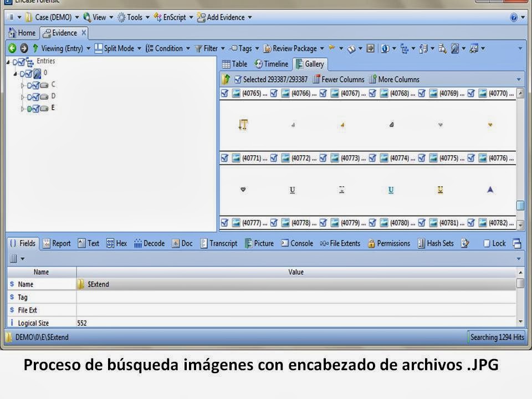Click the gallery scrollbar thumb
The width and height of the screenshot is (532, 399).
coord(520,205)
